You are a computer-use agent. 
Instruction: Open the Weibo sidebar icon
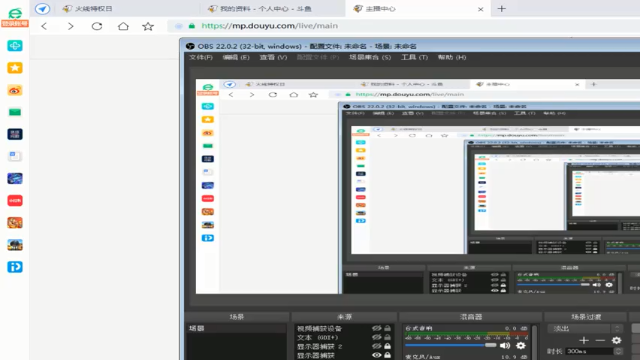click(15, 90)
